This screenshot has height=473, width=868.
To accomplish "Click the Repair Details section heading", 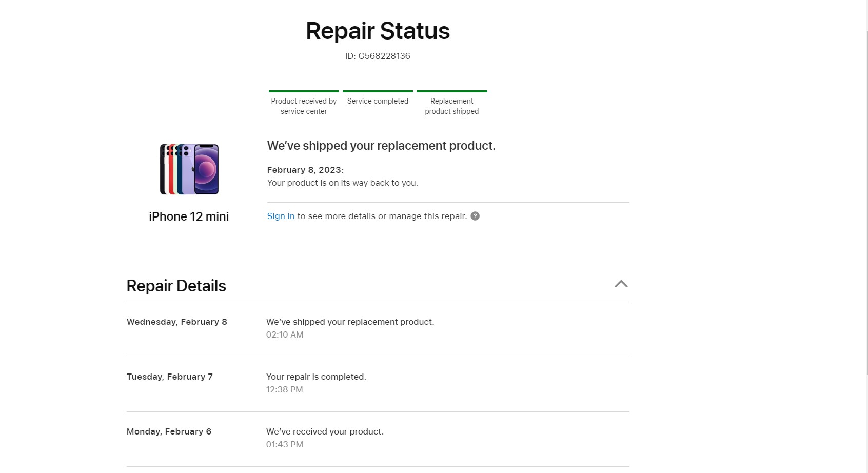I will (176, 286).
